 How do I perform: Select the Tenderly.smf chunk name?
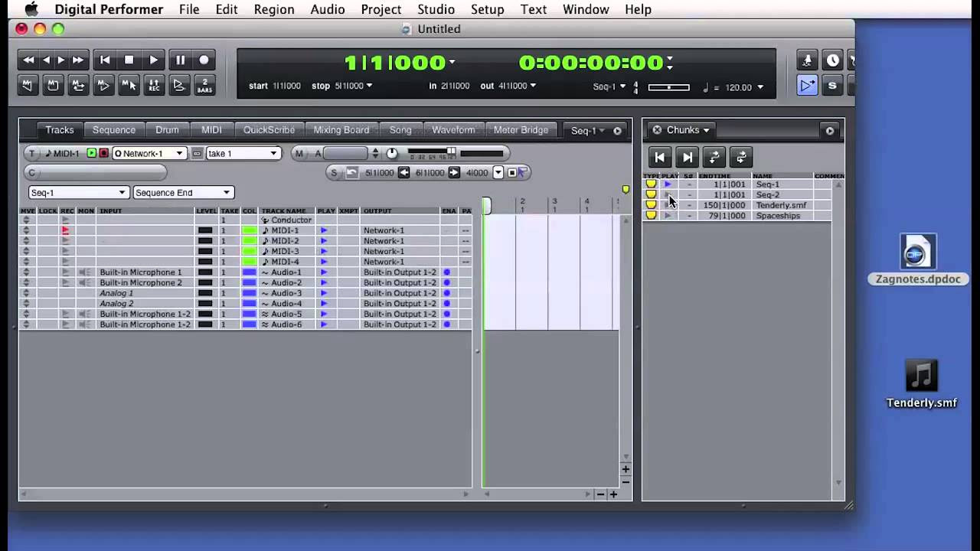click(x=781, y=205)
